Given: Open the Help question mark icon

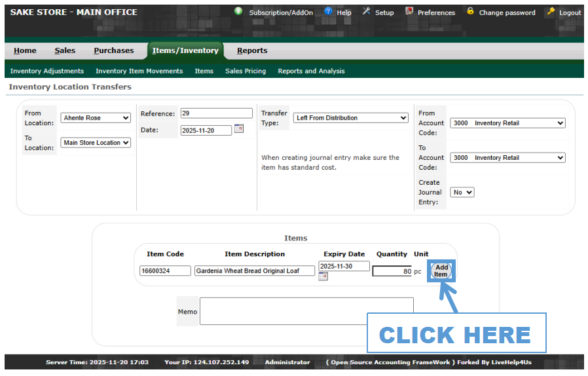Looking at the screenshot, I should point(329,12).
